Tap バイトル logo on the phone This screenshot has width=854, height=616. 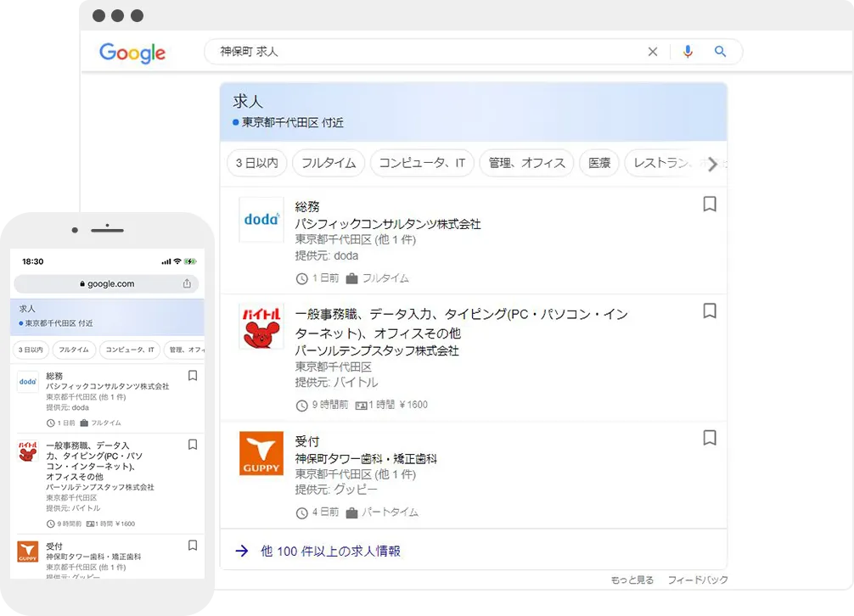point(28,451)
